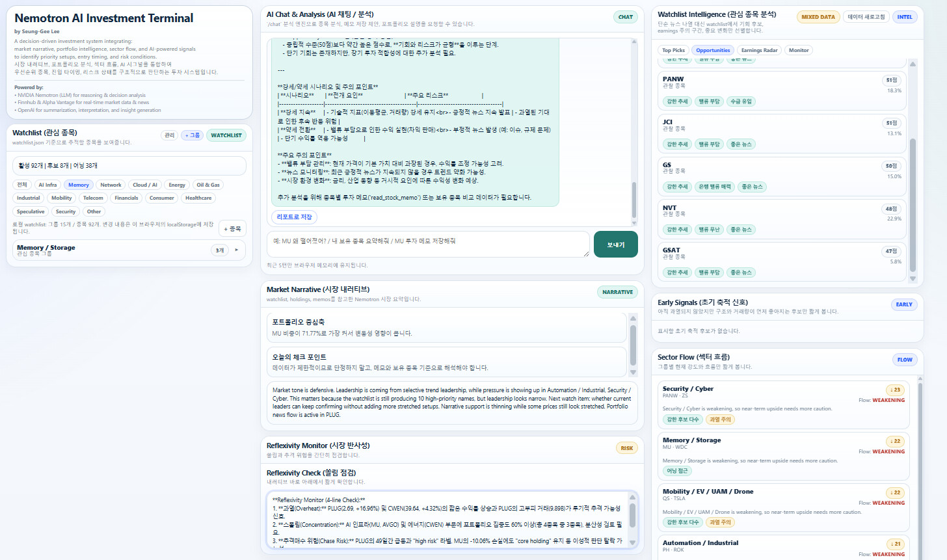
Task: Click the Watchlist Intelligence list scrollbar thumb
Action: pyautogui.click(x=912, y=204)
